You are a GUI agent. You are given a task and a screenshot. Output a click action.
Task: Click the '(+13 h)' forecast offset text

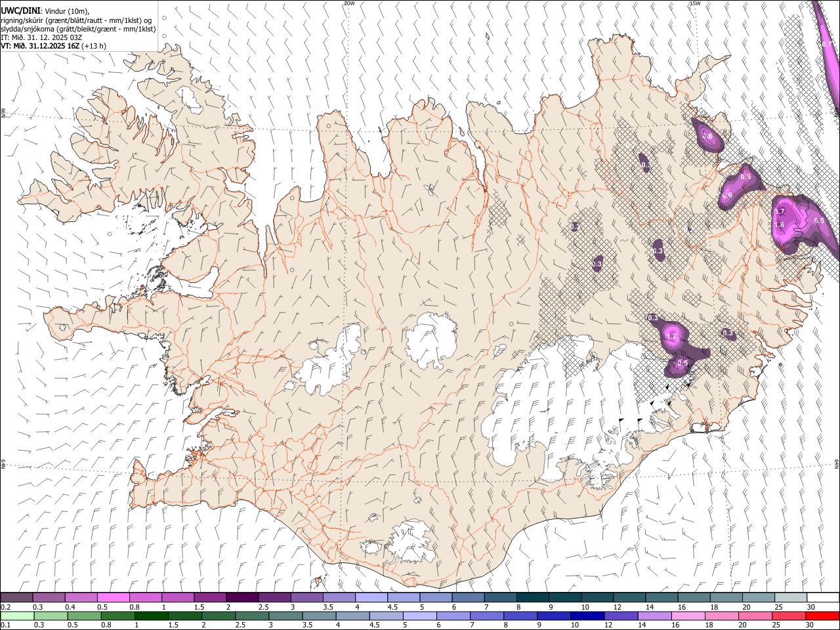94,46
